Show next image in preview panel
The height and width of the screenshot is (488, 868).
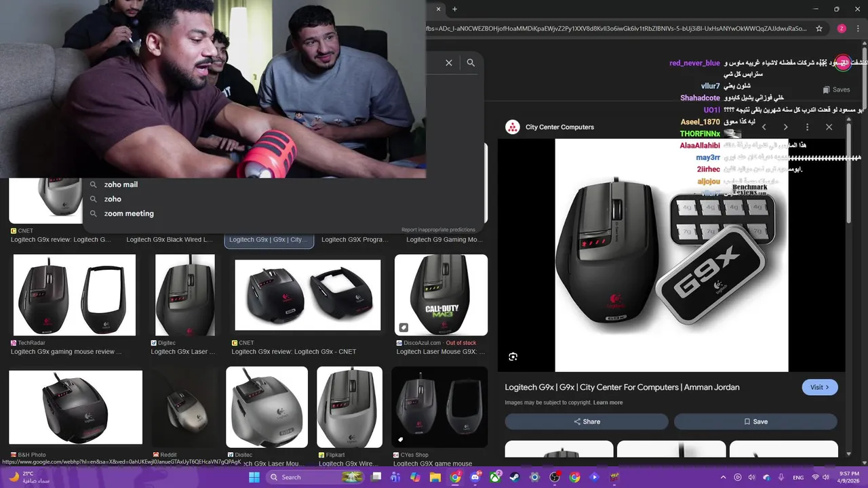point(785,127)
